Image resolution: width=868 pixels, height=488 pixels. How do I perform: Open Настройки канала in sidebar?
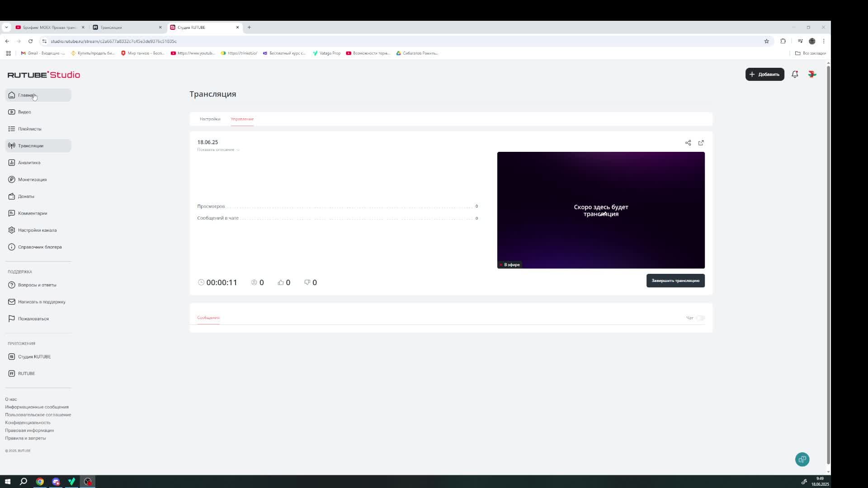click(37, 230)
